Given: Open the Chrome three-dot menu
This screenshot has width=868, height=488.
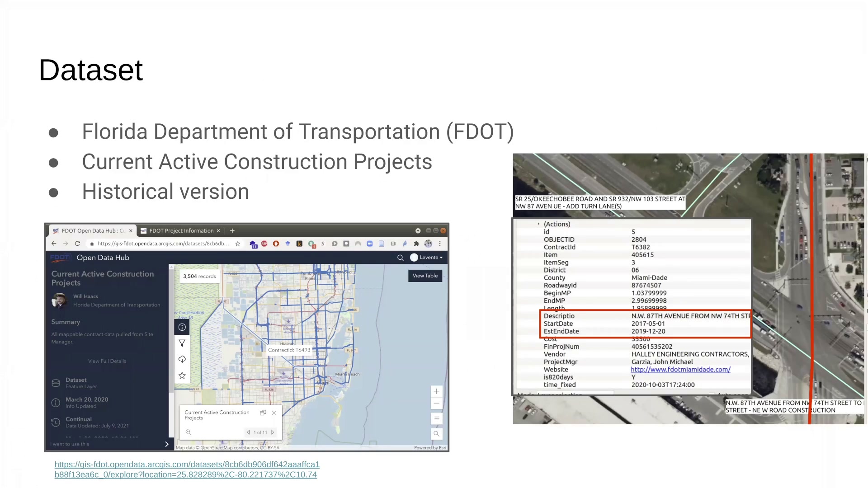Looking at the screenshot, I should click(440, 244).
